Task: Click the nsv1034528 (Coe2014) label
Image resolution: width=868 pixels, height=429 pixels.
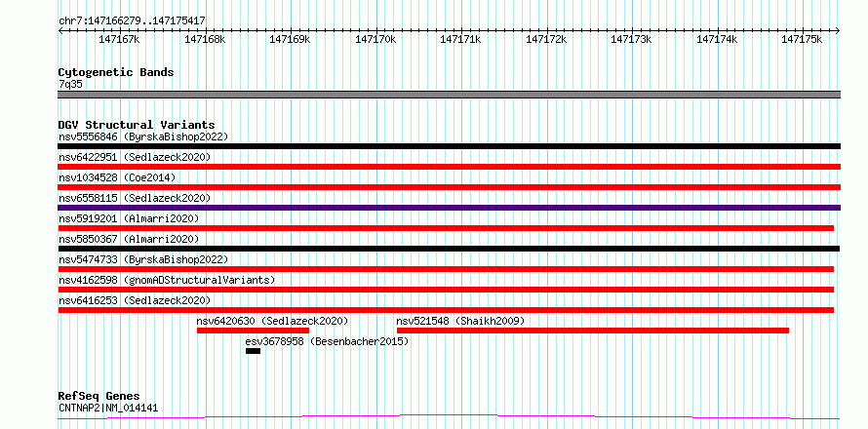Action: pos(117,177)
